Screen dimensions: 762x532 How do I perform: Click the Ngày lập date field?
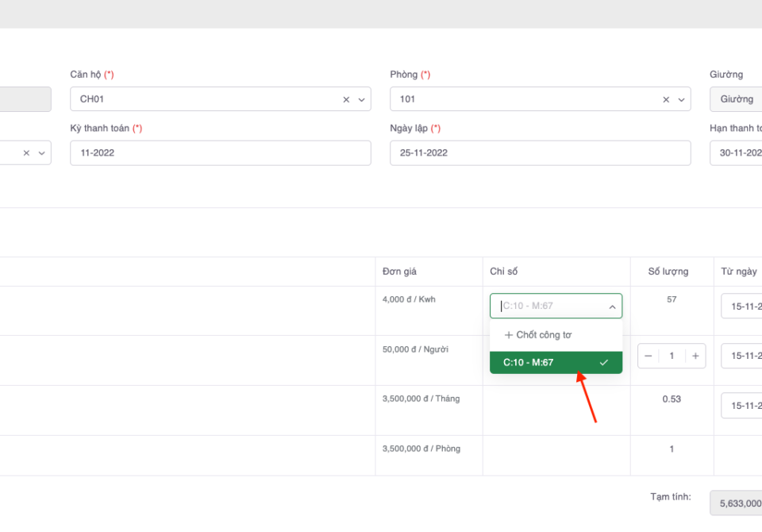point(540,153)
